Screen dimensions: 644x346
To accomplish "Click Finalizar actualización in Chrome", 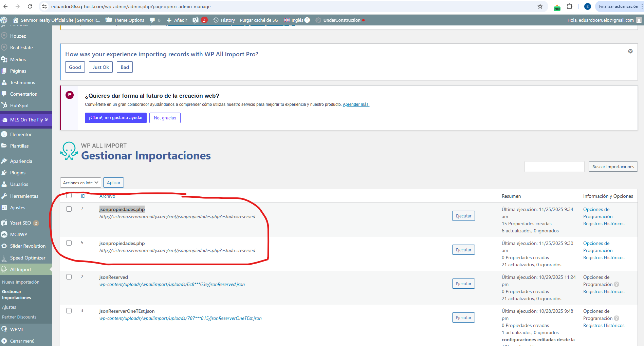I will pyautogui.click(x=618, y=6).
